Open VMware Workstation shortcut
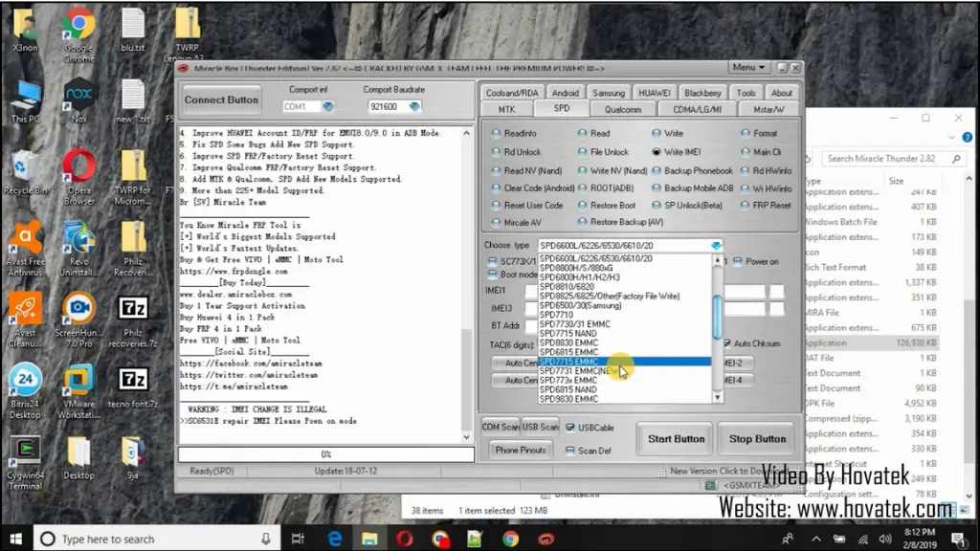 coord(78,391)
